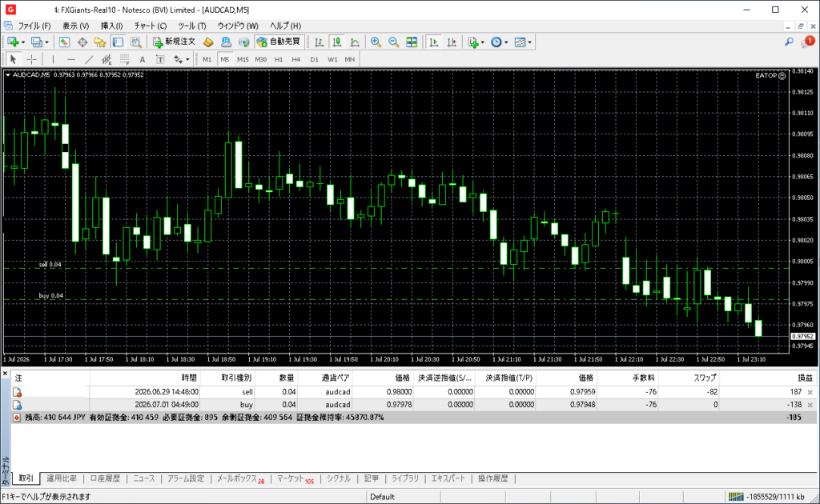Close the sell audcad position
This screenshot has height=504, width=820.
tap(810, 392)
